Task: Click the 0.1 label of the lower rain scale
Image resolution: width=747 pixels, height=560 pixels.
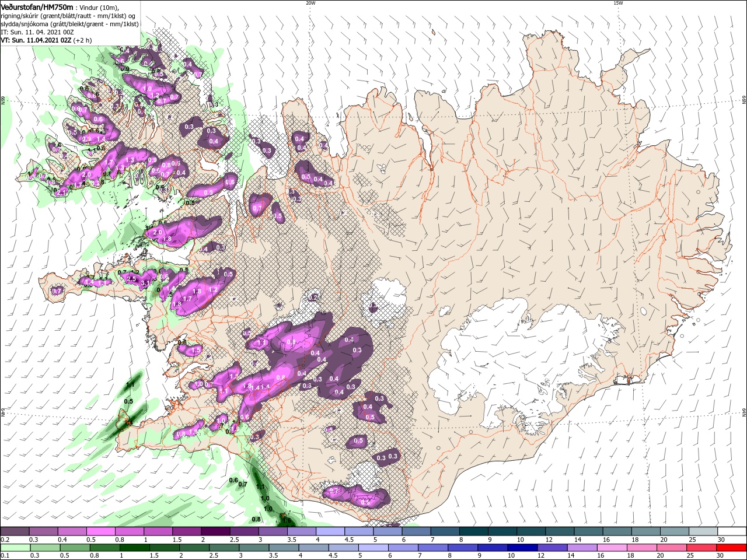Action: 5,556
